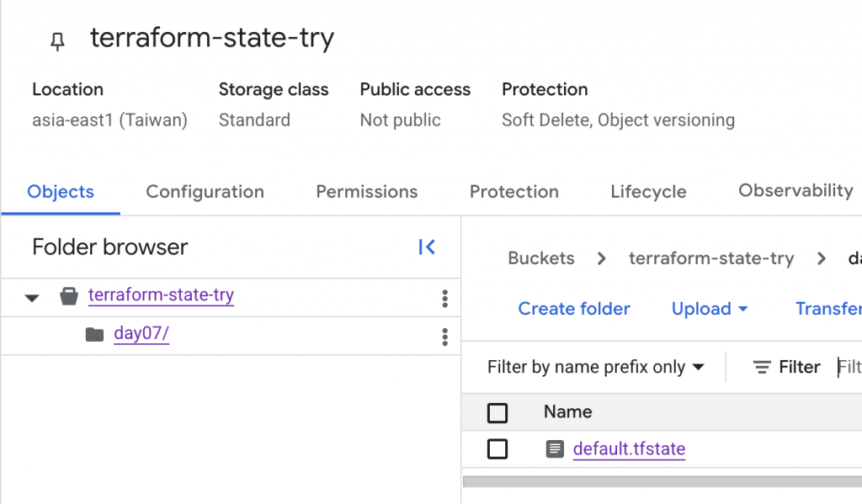This screenshot has width=862, height=504.
Task: Click the bucket icon for terraform-state-try
Action: click(69, 296)
